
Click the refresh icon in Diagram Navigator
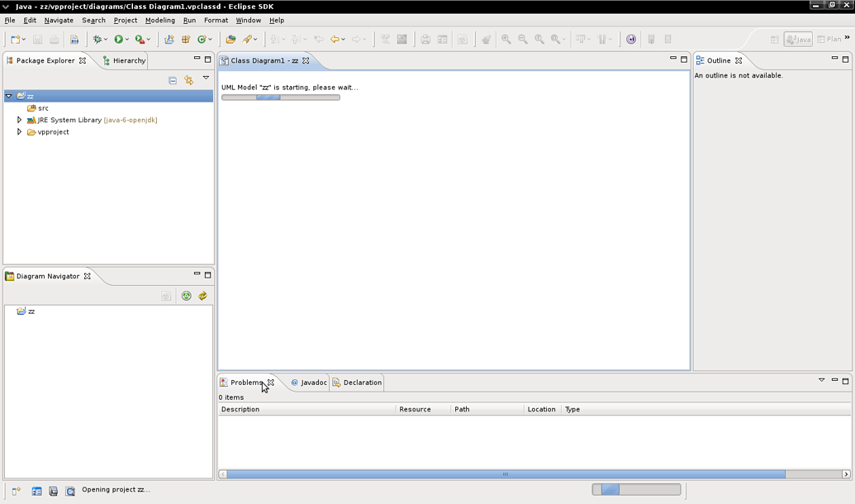click(202, 295)
